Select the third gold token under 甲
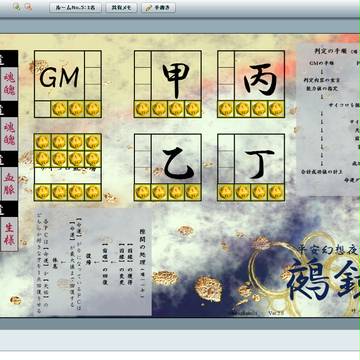 click(x=176, y=109)
